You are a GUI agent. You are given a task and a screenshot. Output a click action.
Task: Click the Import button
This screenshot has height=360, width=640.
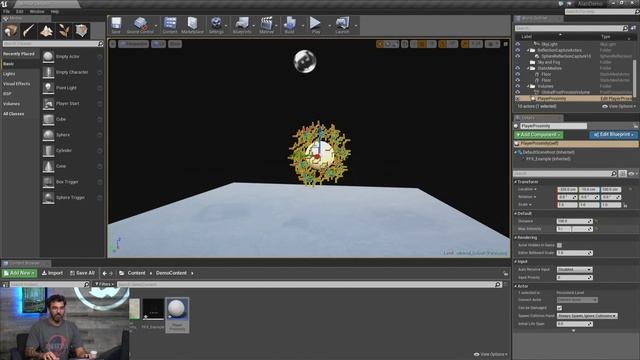(52, 273)
